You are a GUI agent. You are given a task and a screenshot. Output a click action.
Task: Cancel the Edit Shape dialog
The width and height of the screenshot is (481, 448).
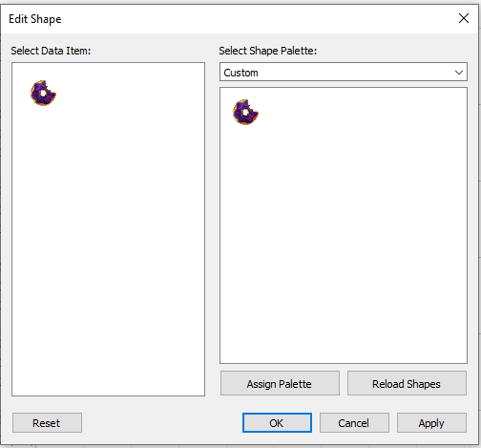pyautogui.click(x=354, y=423)
